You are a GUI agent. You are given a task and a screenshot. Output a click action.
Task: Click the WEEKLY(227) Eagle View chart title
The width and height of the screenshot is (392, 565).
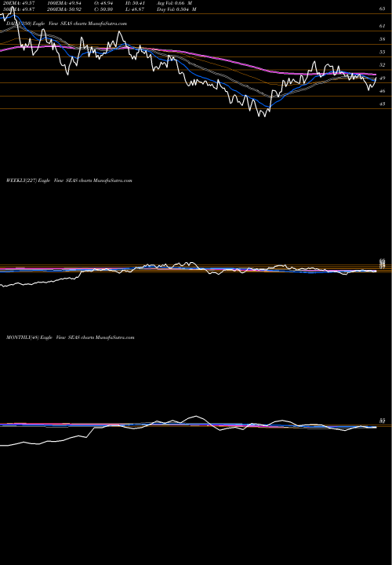pyautogui.click(x=69, y=180)
